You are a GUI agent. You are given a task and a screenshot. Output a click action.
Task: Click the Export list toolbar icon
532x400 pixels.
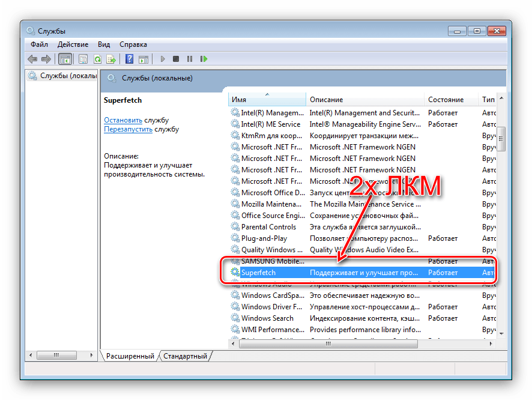[x=111, y=59]
